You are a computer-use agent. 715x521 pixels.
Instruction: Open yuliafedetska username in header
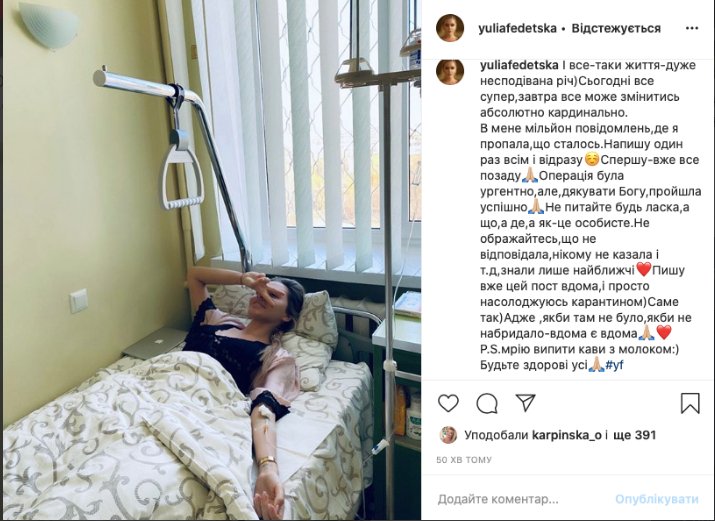click(x=518, y=28)
